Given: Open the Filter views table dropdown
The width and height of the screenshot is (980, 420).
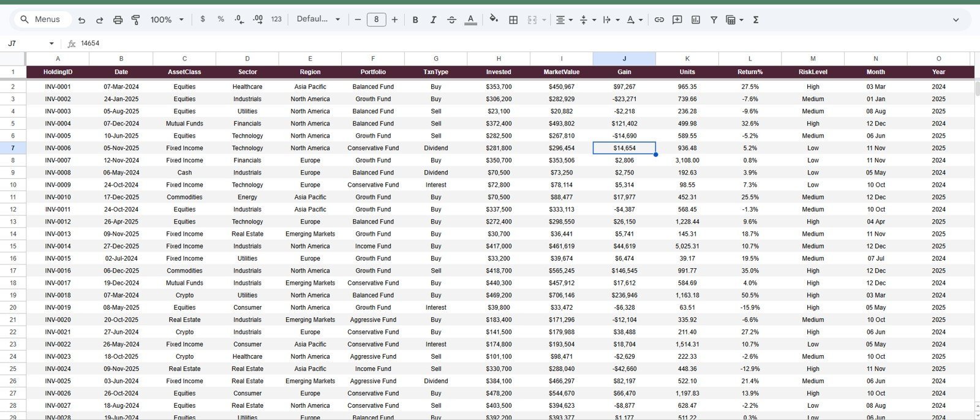Looking at the screenshot, I should 734,20.
